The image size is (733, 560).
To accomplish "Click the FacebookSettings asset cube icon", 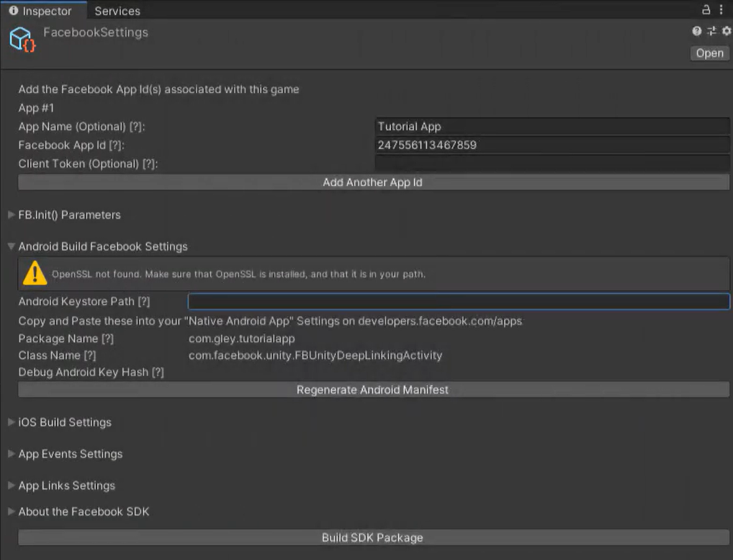I will [x=22, y=39].
